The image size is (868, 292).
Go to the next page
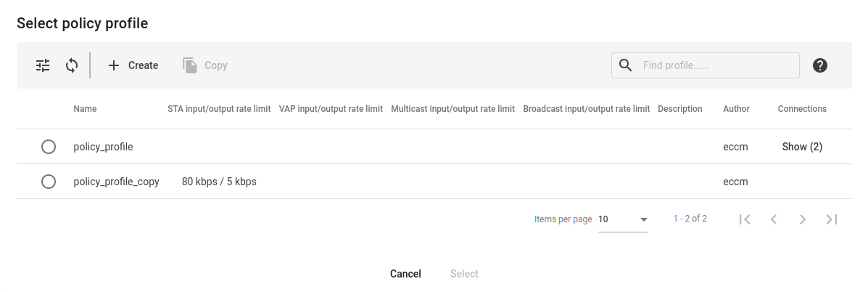point(803,219)
